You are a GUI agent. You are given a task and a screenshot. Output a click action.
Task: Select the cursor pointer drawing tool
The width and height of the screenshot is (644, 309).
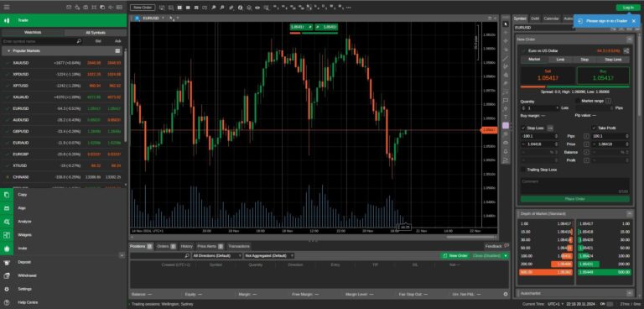[x=506, y=24]
